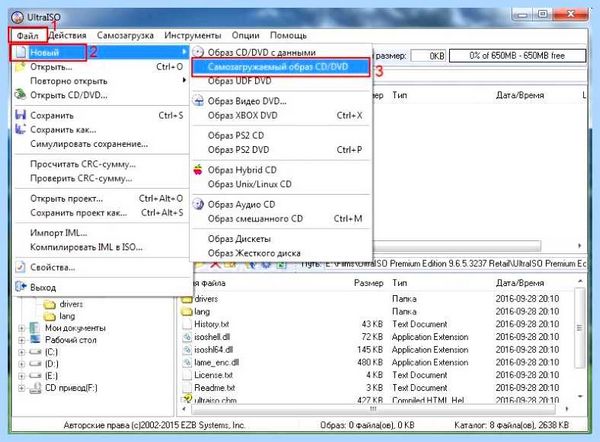Click the open folder icon beside Открыть...
The width and height of the screenshot is (600, 442).
coord(21,67)
